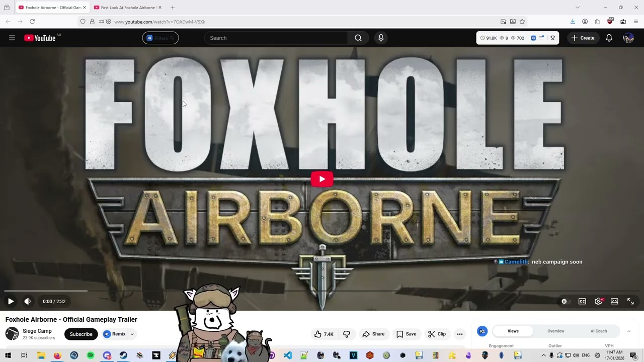Image resolution: width=644 pixels, height=362 pixels.
Task: Click the vidIQ panel IQ logo
Action: point(482,331)
